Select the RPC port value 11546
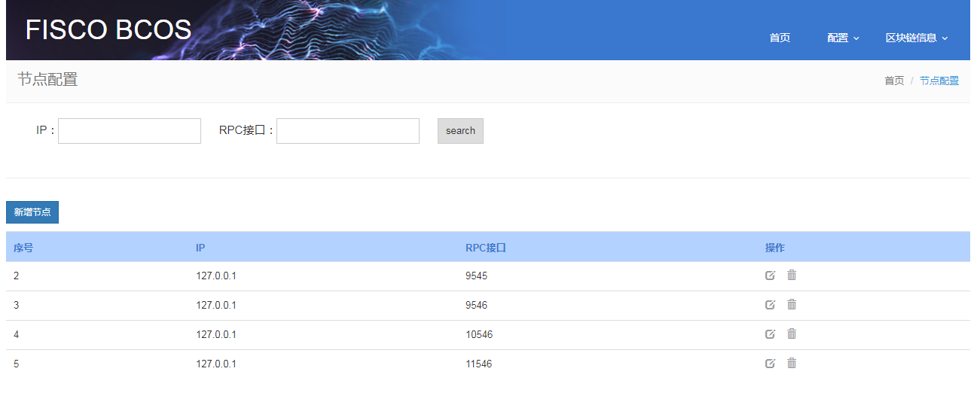 (x=479, y=364)
